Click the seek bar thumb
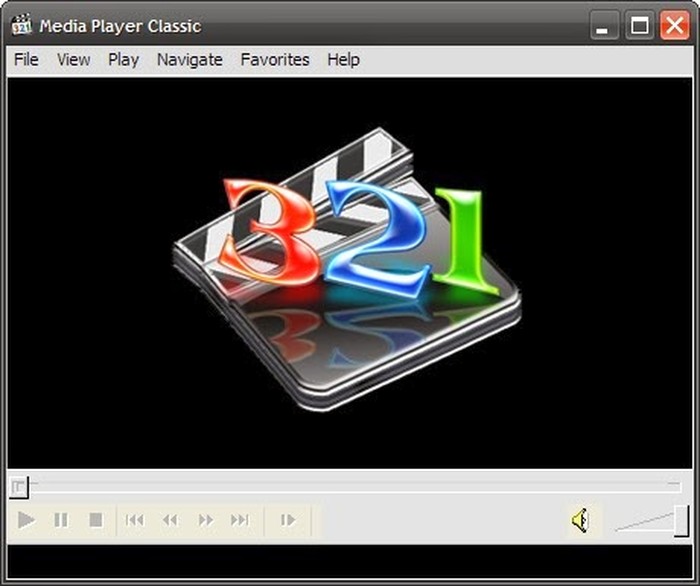Image resolution: width=700 pixels, height=586 pixels. point(19,487)
